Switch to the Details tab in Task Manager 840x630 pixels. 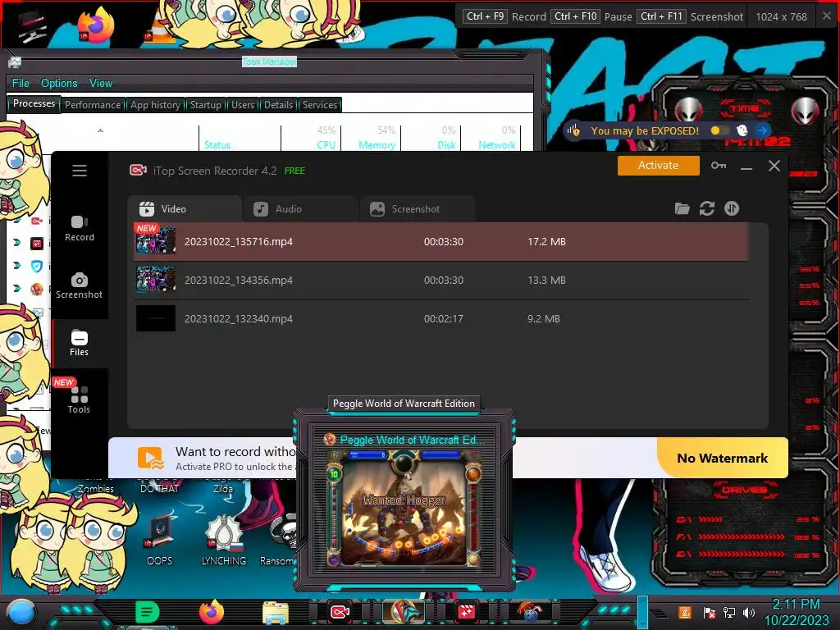coord(279,105)
